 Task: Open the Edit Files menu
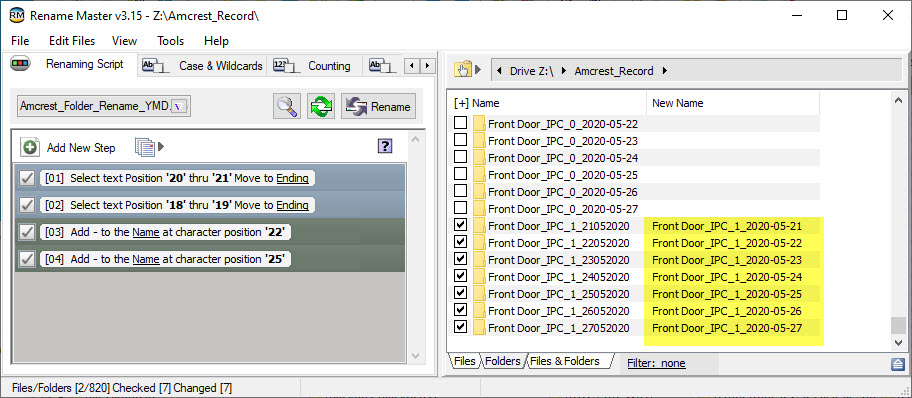pyautogui.click(x=72, y=41)
